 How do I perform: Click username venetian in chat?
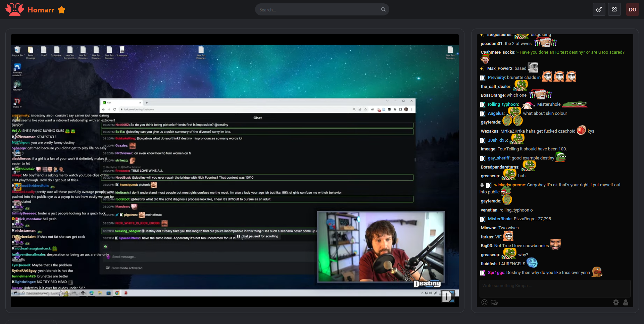[x=489, y=210]
